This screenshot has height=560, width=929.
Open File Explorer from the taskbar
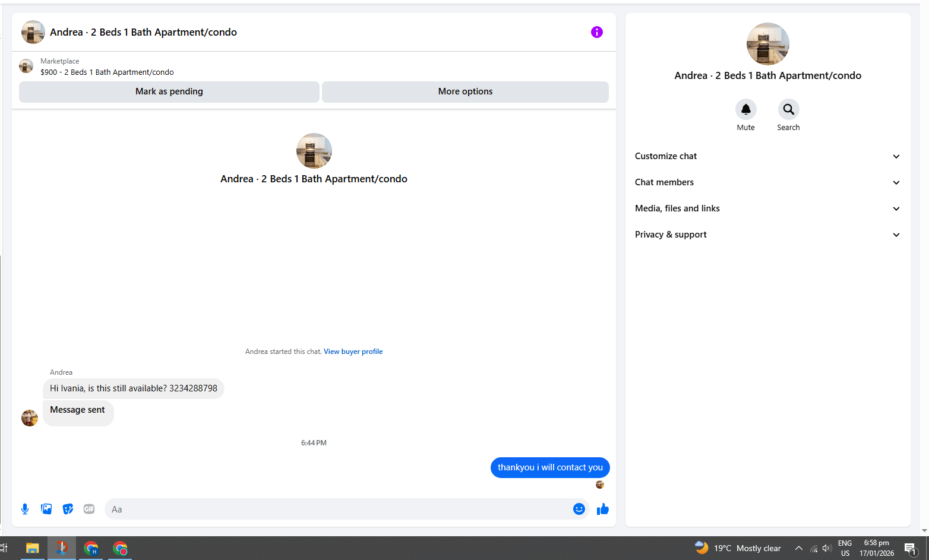(x=32, y=548)
